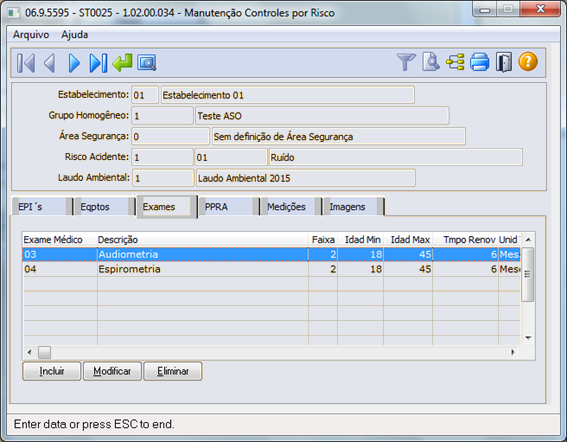Open the filter funnel icon
This screenshot has height=442, width=567.
click(406, 62)
